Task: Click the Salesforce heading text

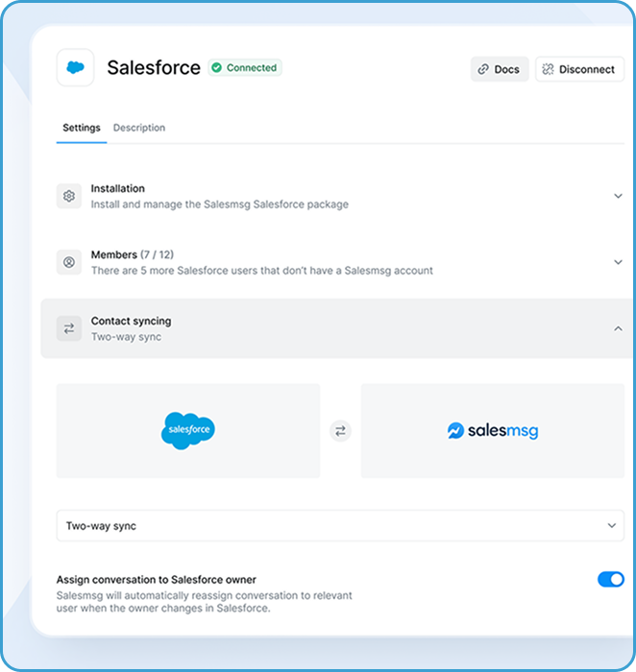Action: 154,68
